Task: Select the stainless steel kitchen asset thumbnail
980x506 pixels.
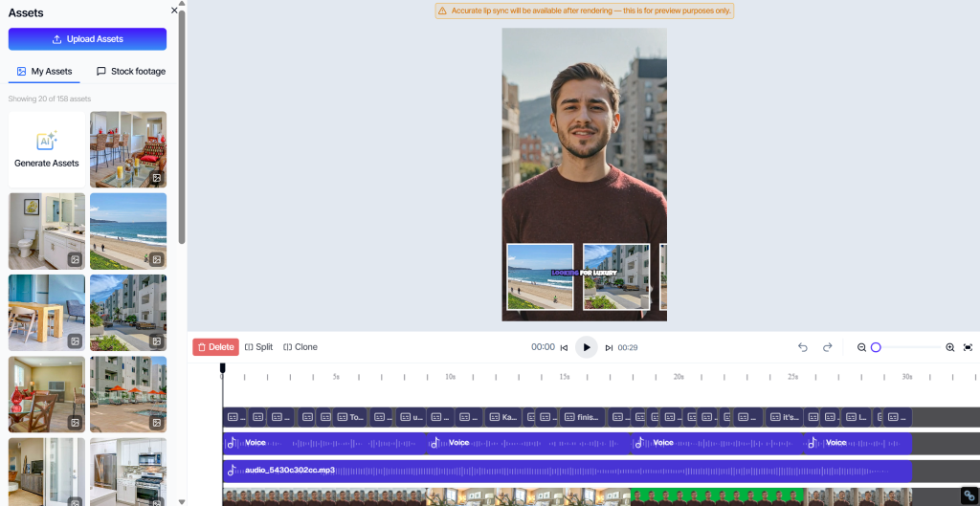Action: (x=128, y=472)
